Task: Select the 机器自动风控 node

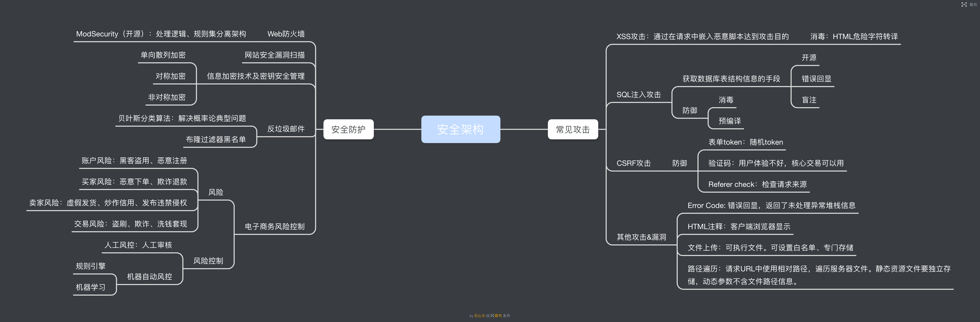Action: 149,277
